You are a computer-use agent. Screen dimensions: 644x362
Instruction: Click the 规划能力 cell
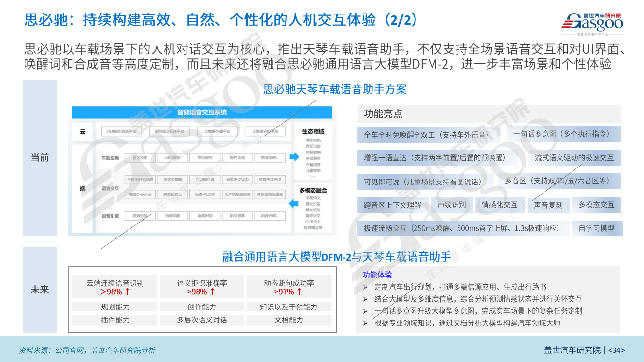coord(115,307)
